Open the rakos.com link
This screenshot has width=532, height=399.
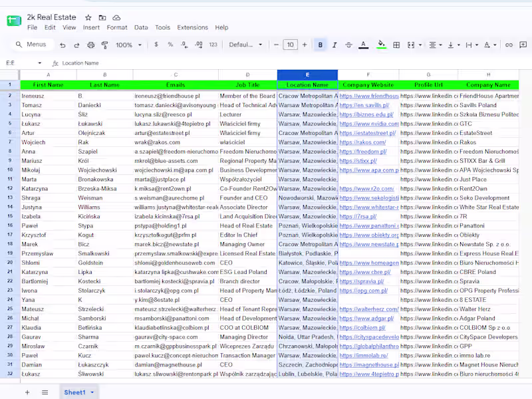(x=362, y=142)
